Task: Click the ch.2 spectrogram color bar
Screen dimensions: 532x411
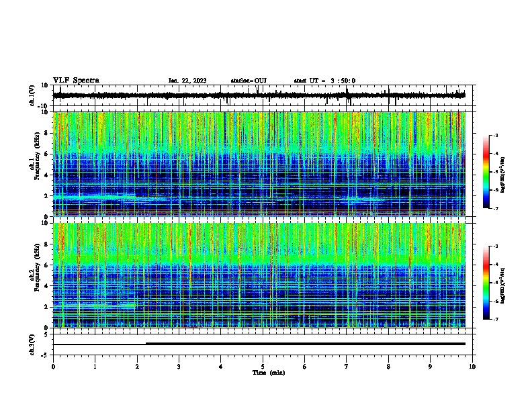Action: (486, 283)
